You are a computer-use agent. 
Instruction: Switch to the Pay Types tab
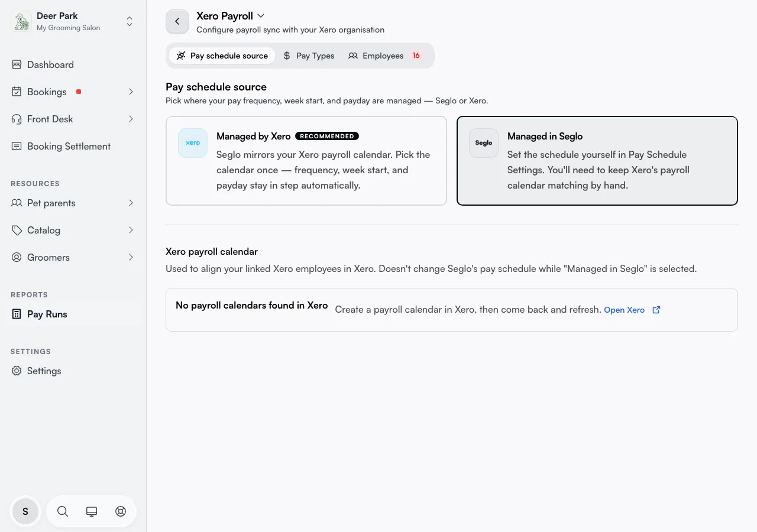(309, 56)
